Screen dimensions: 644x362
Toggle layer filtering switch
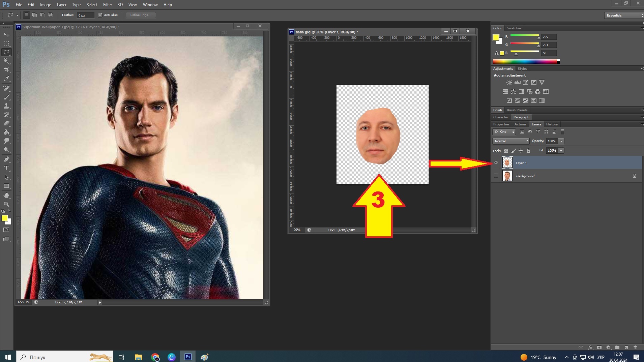(x=562, y=132)
